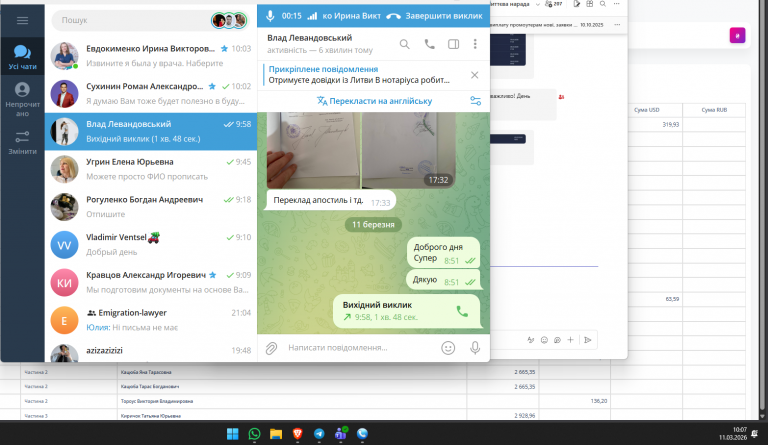Toggle the microphone in the call bar
Screen dimensions: 768x445
coord(270,16)
